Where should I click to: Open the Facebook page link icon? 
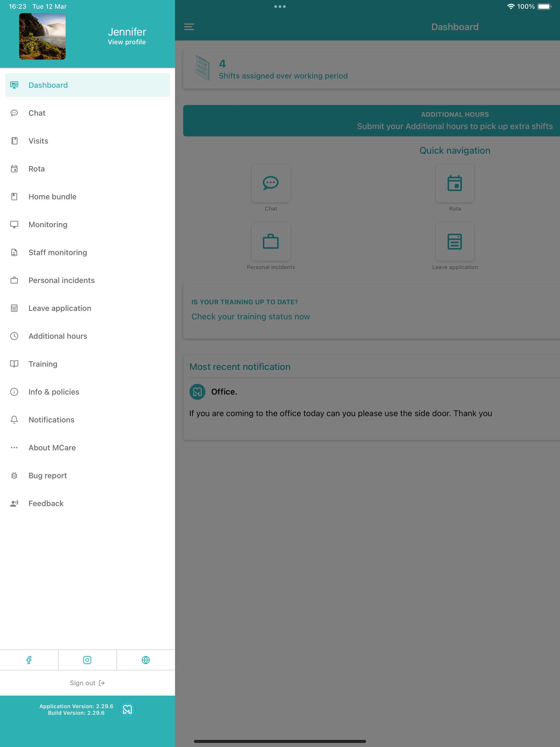click(29, 660)
